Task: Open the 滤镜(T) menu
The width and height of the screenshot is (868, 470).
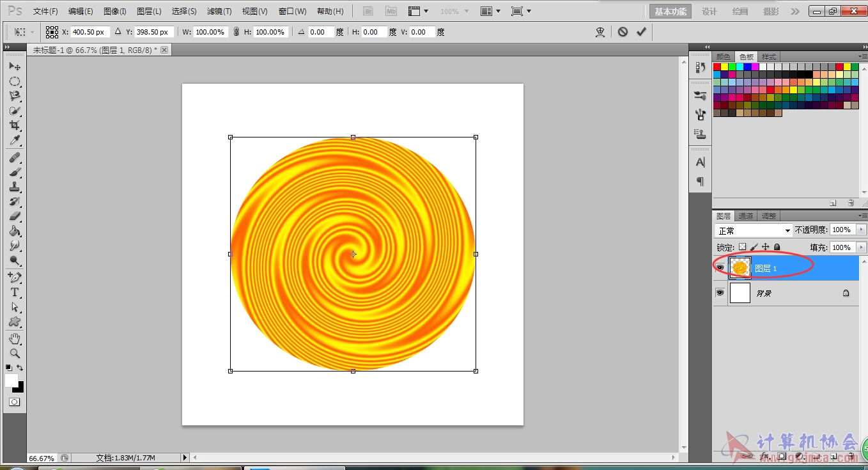Action: pos(219,12)
